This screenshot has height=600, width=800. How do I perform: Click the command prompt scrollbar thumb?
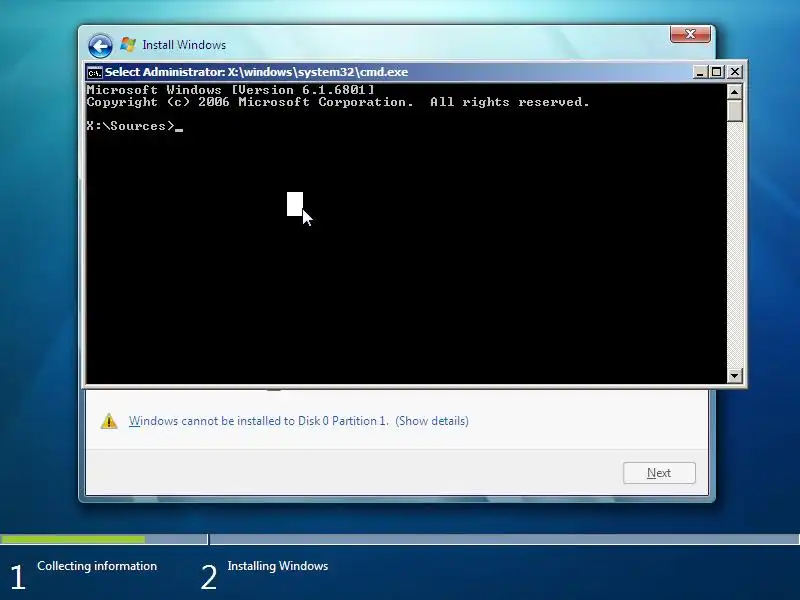pos(734,111)
